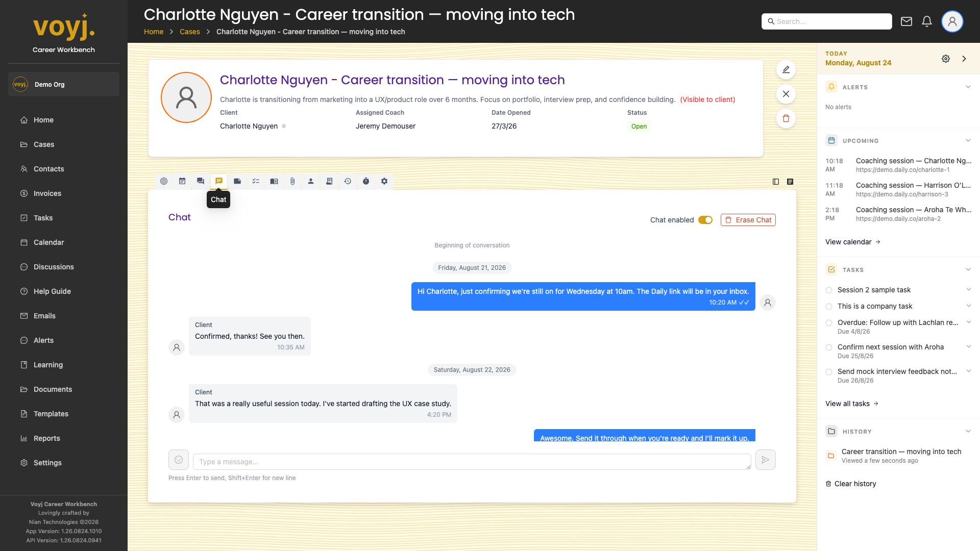Open the notes tab icon
Image resolution: width=980 pixels, height=551 pixels.
[237, 181]
